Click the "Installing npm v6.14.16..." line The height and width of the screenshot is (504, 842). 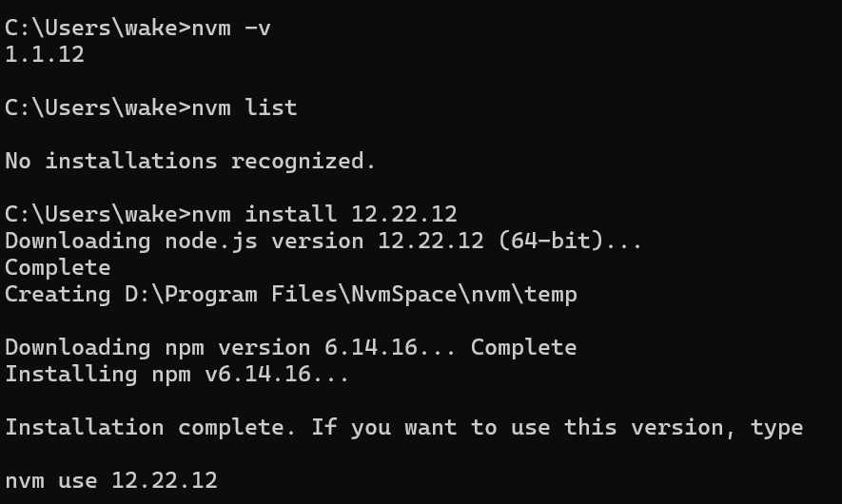pos(177,374)
